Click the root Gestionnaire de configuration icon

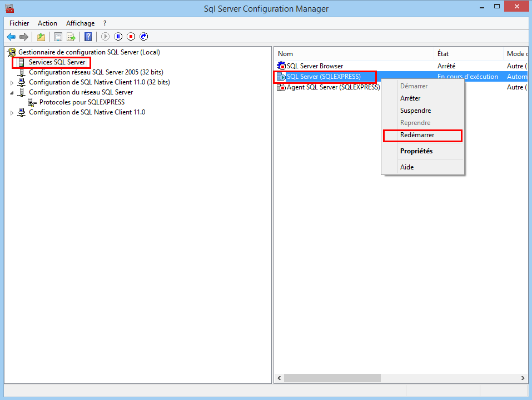pyautogui.click(x=12, y=52)
